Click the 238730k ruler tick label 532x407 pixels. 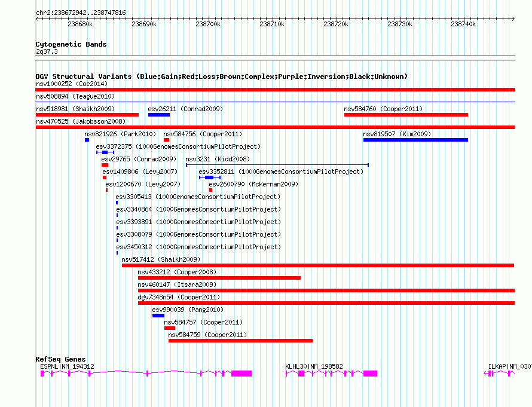point(400,24)
